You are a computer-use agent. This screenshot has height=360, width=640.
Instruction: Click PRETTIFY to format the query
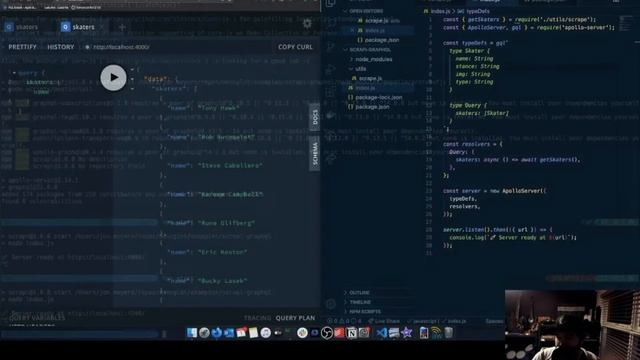coord(22,47)
